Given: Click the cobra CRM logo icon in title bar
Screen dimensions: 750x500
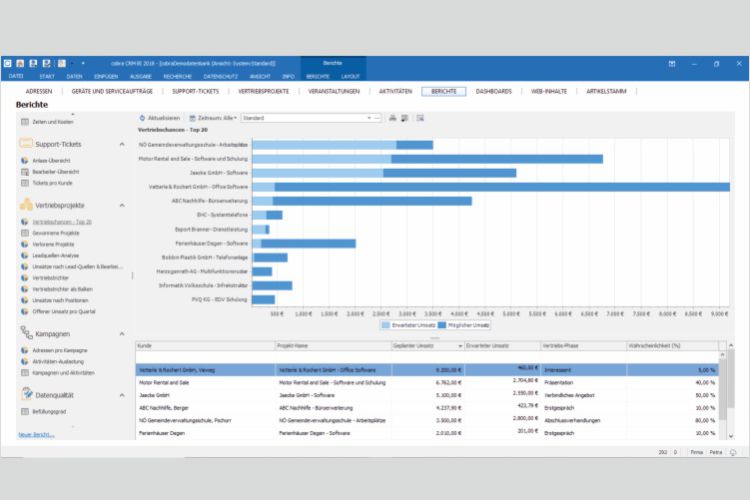Looking at the screenshot, I should pos(7,63).
